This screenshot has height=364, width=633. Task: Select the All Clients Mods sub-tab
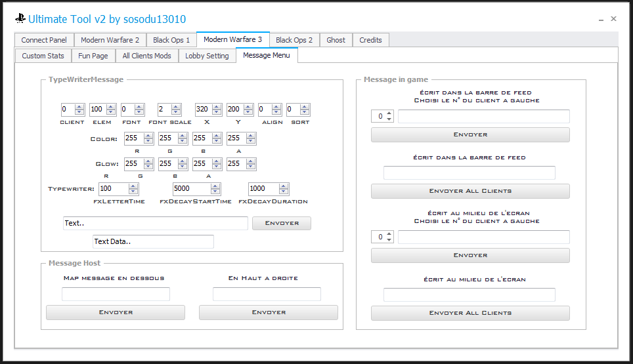pos(147,56)
